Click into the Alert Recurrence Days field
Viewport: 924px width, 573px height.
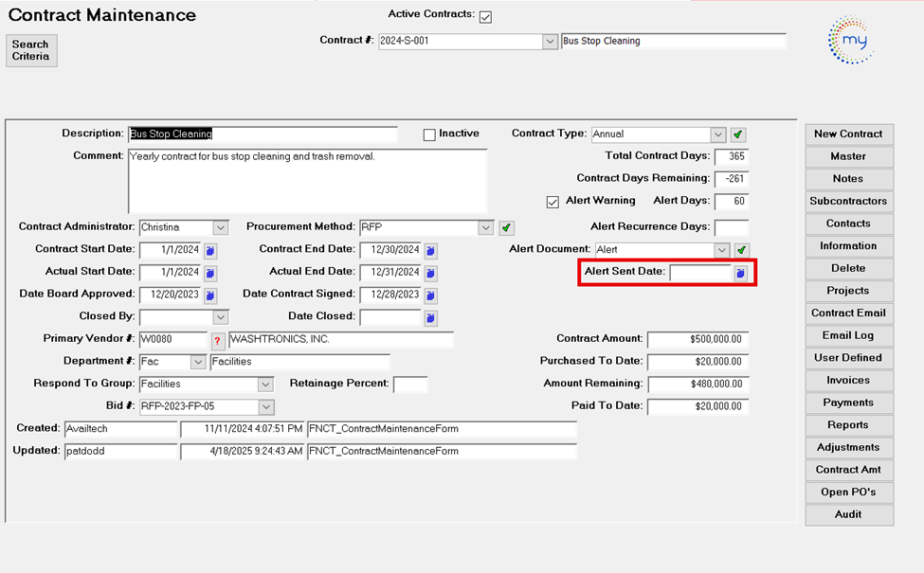pos(731,227)
